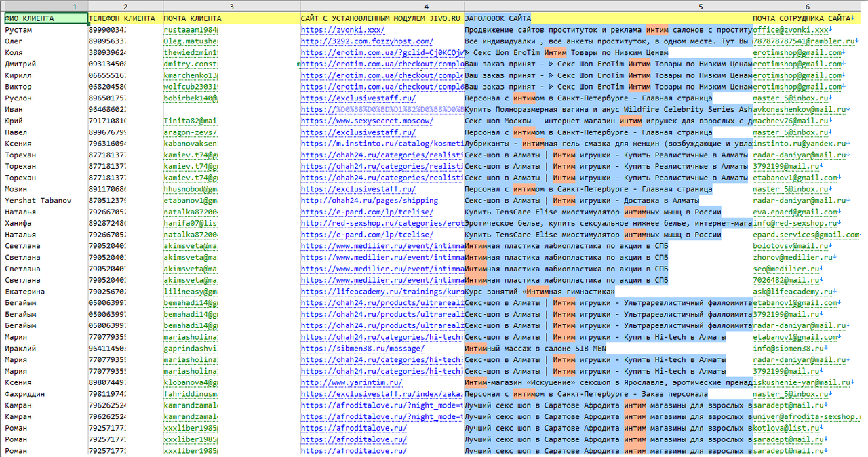Click the САЙТ С УСТАНОВЛЕННЫМ МОДУЛЕМ JIVO.RU header
This screenshot has height=457, width=868.
point(382,18)
